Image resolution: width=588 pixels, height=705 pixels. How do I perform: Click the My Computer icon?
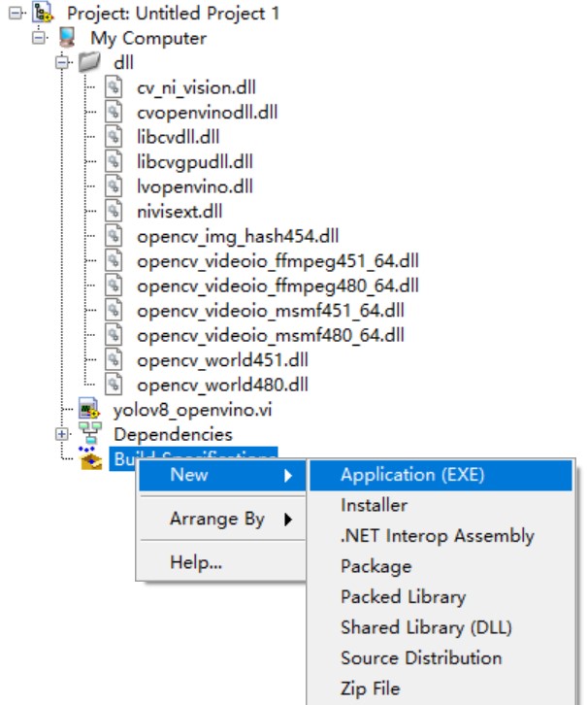[x=67, y=39]
